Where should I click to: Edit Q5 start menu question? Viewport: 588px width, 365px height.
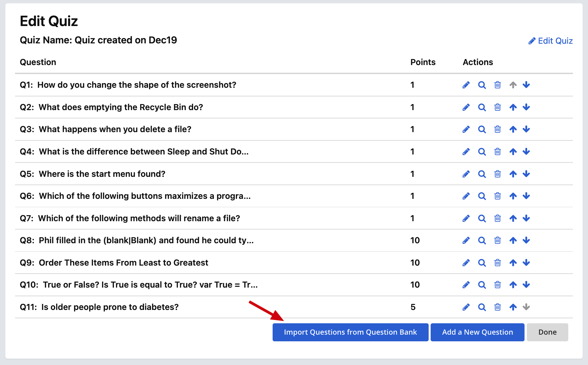(466, 174)
